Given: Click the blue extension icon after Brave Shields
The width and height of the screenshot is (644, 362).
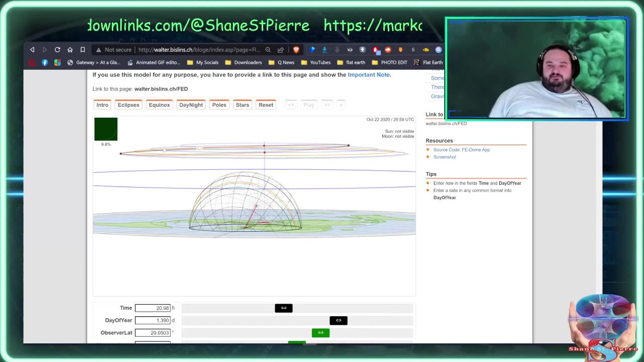Looking at the screenshot, I should click(x=312, y=50).
